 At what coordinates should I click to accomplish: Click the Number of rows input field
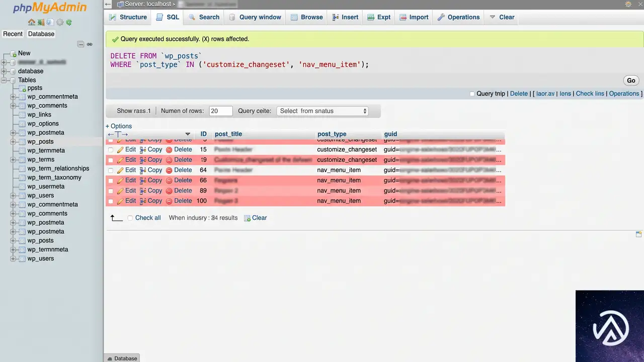[x=221, y=111]
